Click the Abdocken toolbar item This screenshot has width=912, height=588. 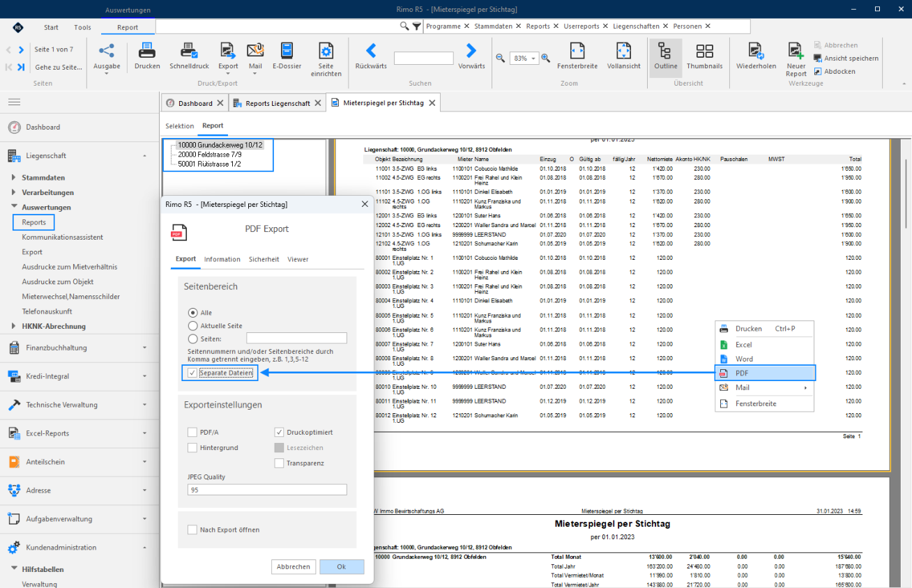coord(835,72)
